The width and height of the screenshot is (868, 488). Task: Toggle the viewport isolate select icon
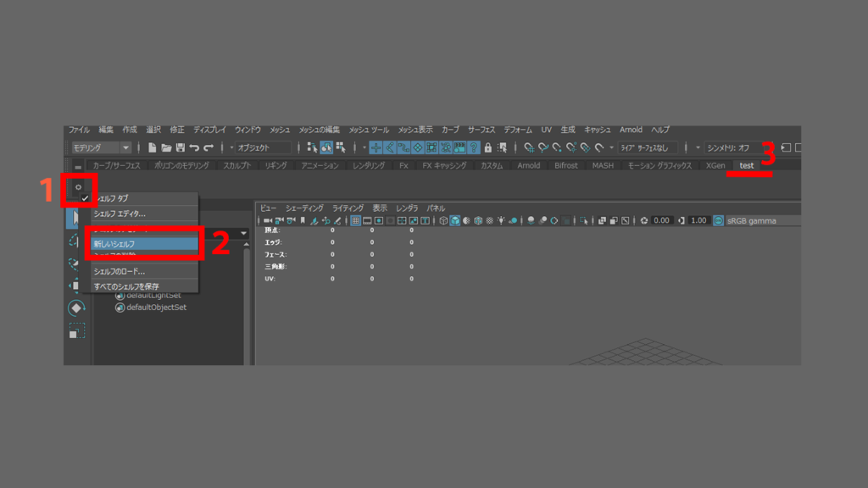(583, 221)
